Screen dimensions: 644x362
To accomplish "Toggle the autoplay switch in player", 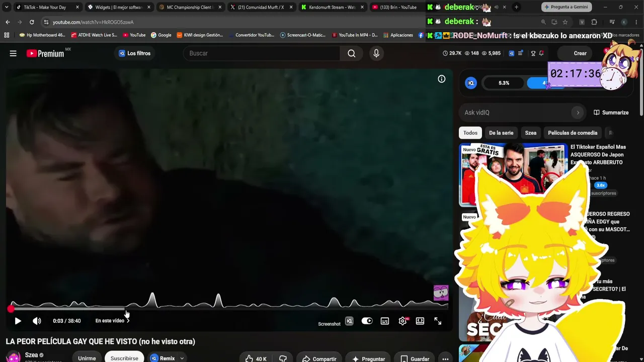I will 367,321.
